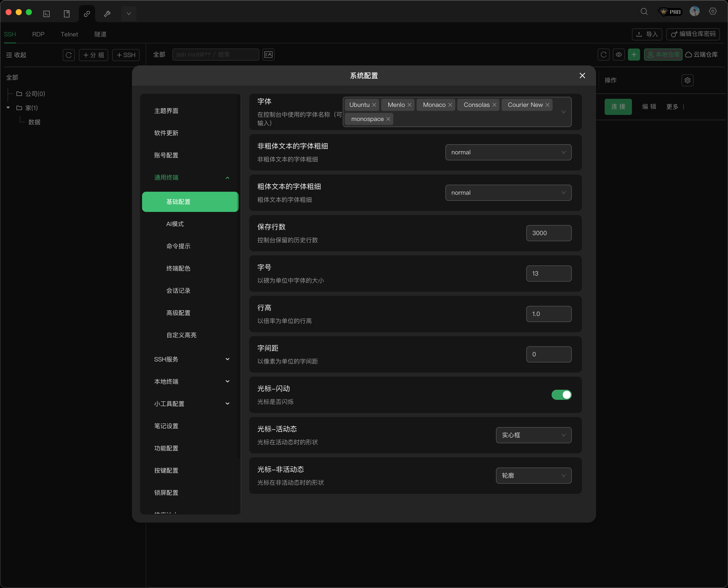This screenshot has height=588, width=728.
Task: Click the notes bookmark icon in title bar
Action: (67, 14)
